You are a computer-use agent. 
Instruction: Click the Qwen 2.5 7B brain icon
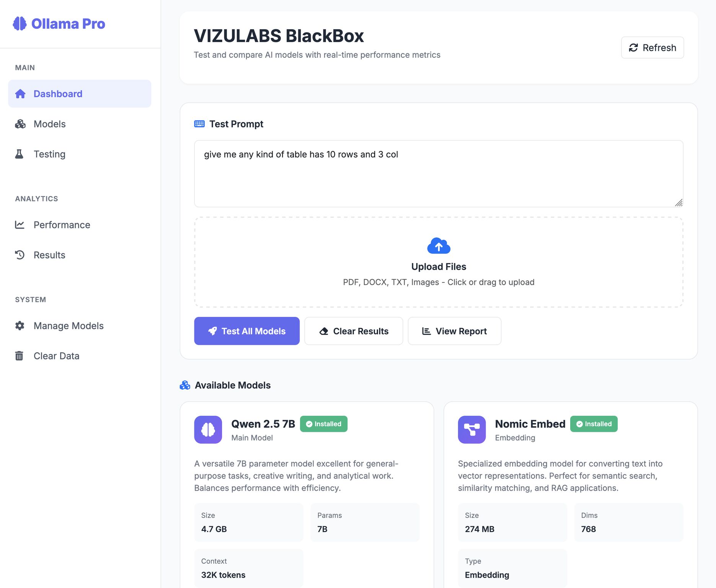tap(208, 430)
